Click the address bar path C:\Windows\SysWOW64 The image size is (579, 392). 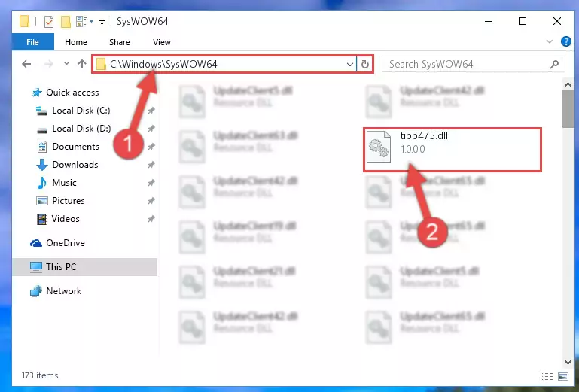pos(163,64)
